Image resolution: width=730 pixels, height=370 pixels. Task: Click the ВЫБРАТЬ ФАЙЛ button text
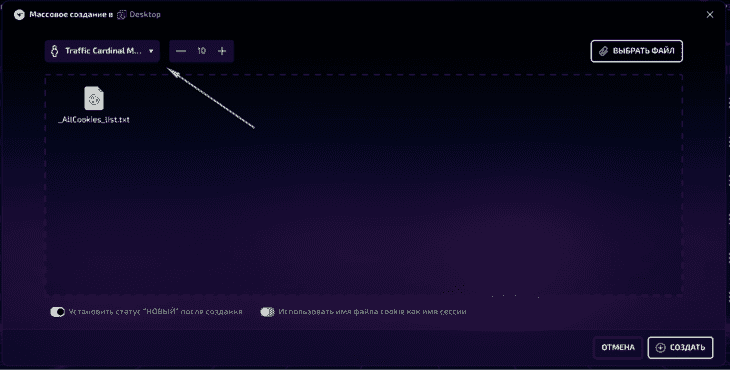(x=643, y=51)
